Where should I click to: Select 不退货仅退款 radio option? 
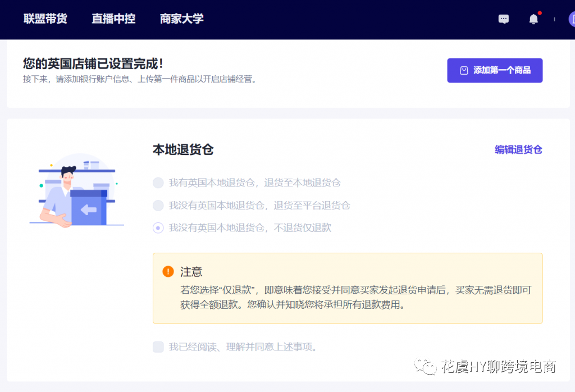point(158,228)
